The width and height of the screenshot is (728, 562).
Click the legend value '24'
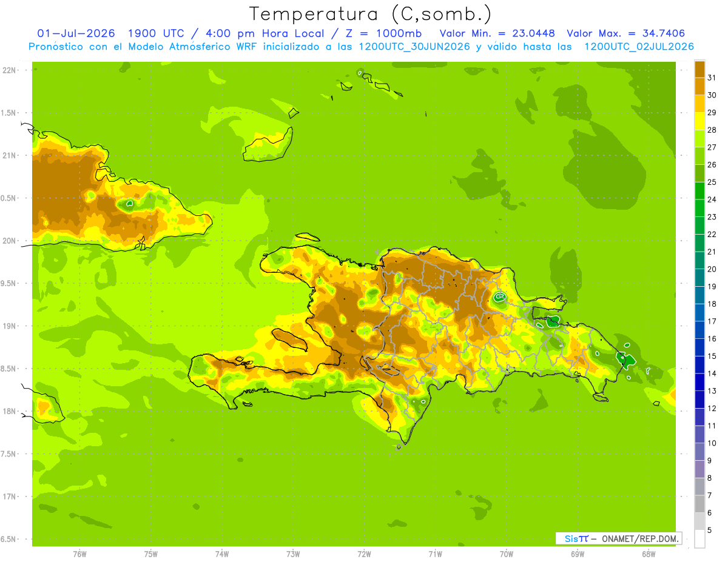coord(712,199)
